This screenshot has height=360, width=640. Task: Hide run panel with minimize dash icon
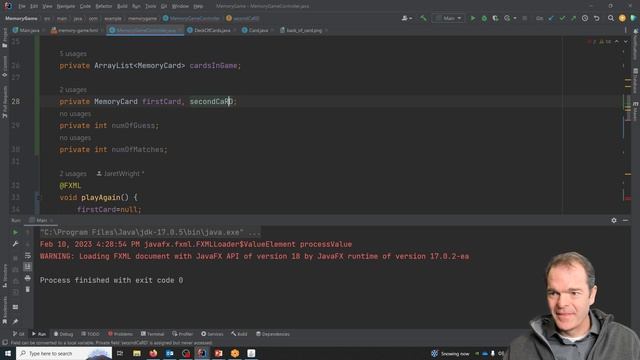[625, 220]
